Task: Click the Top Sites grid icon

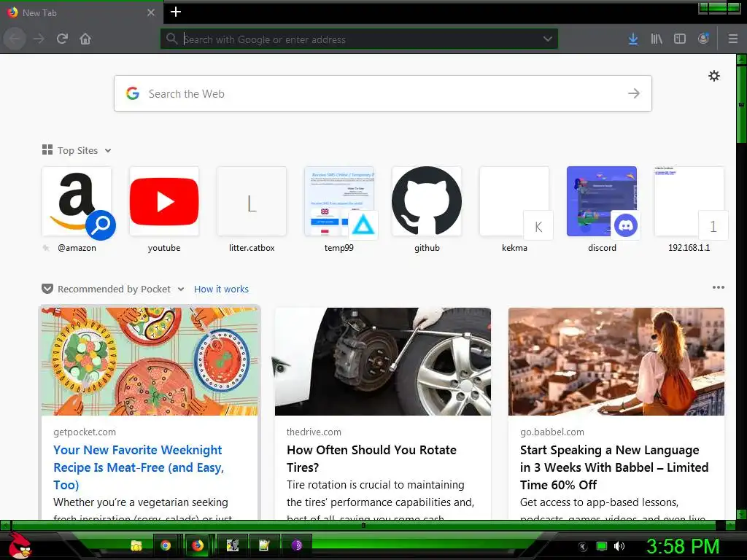Action: click(47, 150)
